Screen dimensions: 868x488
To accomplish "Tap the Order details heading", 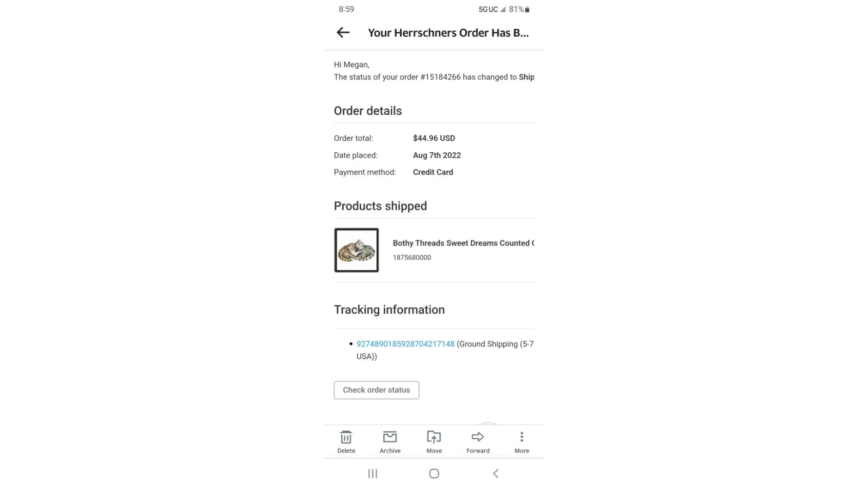I will [368, 111].
